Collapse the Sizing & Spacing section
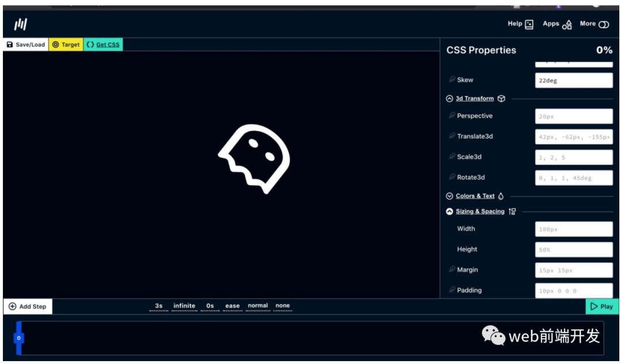Image resolution: width=621 pixels, height=364 pixels. tap(450, 212)
